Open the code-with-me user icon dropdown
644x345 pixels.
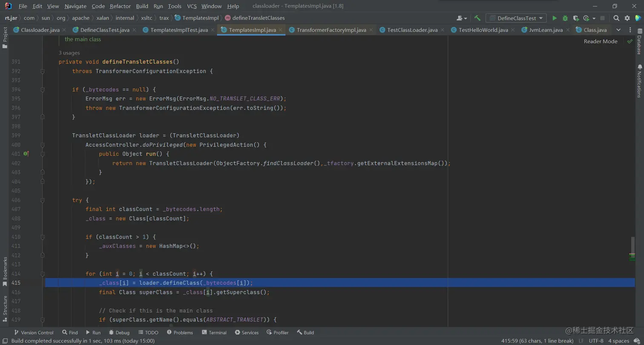[462, 18]
